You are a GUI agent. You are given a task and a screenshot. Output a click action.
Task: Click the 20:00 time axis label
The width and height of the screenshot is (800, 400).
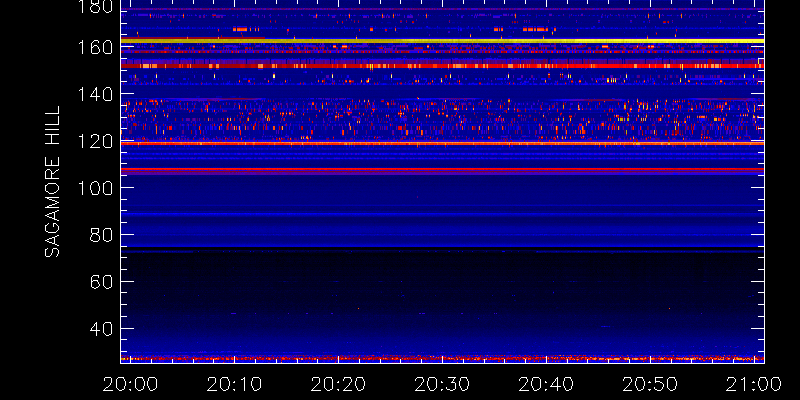pyautogui.click(x=130, y=384)
